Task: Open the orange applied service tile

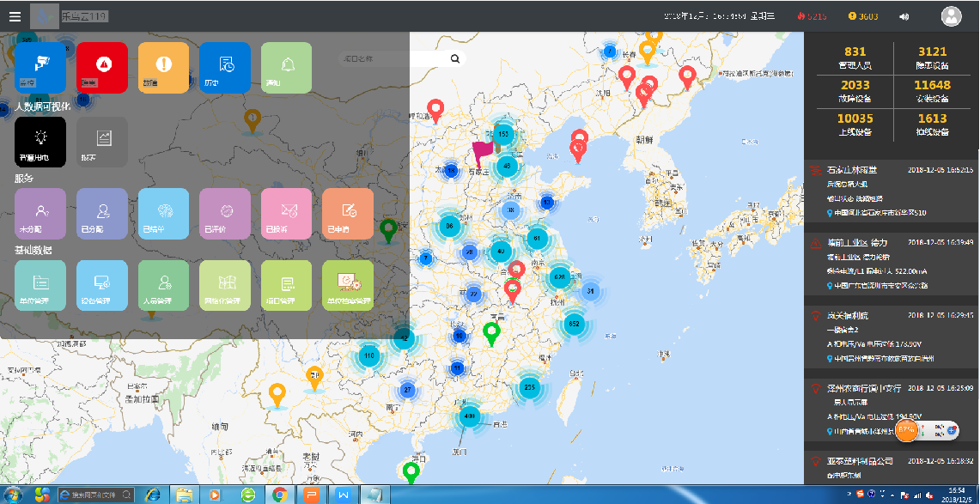Action: (348, 214)
